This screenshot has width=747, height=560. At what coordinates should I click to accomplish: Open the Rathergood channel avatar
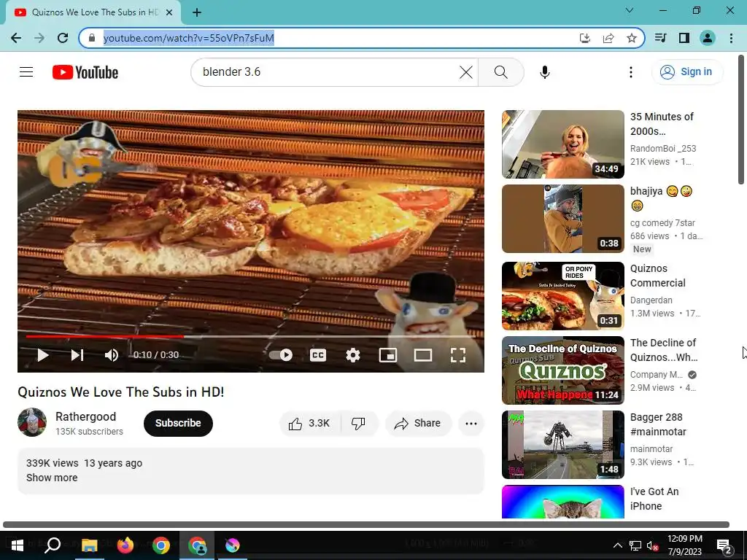(x=32, y=422)
